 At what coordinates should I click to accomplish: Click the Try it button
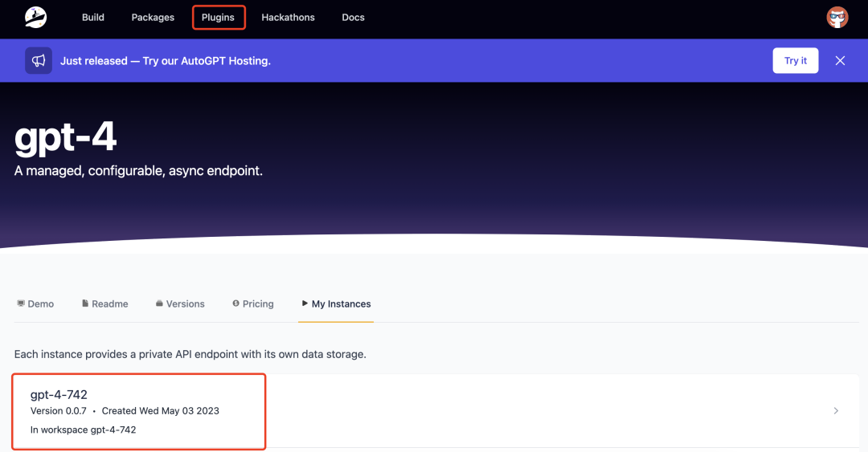796,61
